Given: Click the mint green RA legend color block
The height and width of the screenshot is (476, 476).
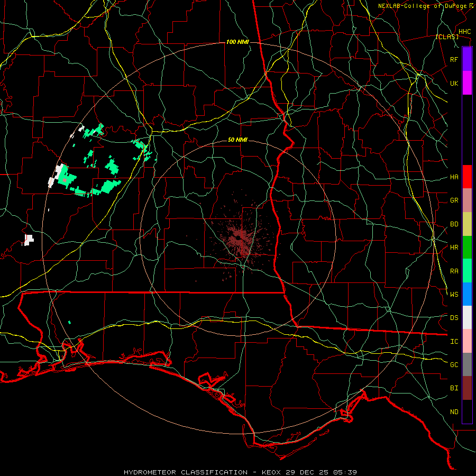Looking at the screenshot, I should (x=467, y=271).
